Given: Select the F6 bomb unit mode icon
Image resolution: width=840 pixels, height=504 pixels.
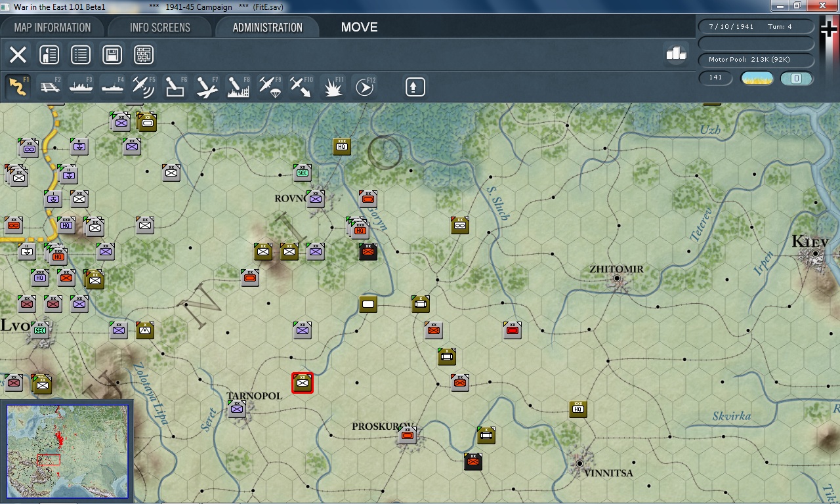Looking at the screenshot, I should [x=175, y=87].
